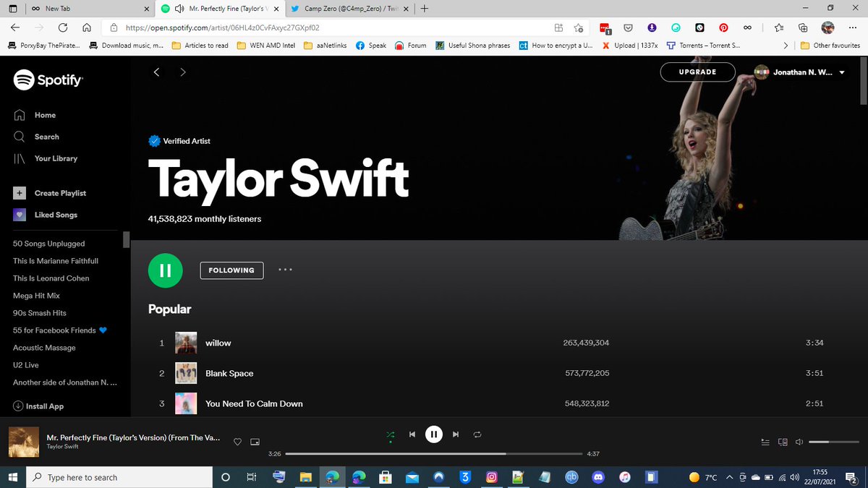Click Install App in the sidebar
The width and height of the screenshot is (868, 488).
[38, 406]
